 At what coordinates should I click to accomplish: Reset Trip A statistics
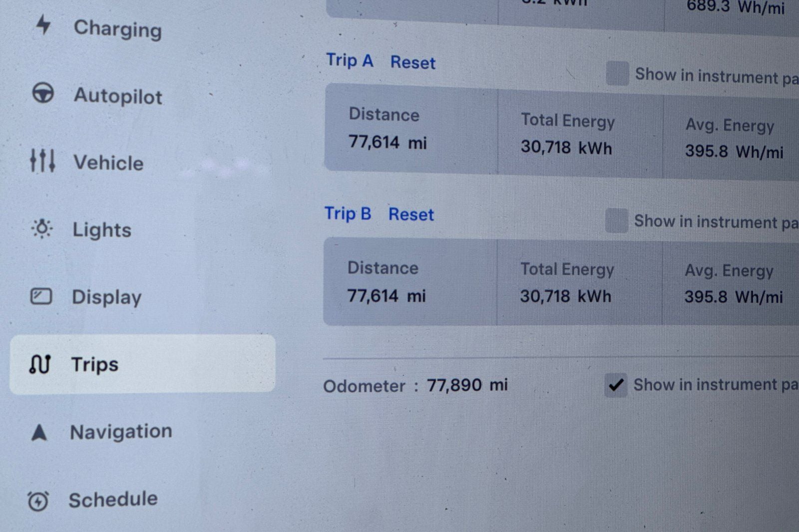pos(413,62)
